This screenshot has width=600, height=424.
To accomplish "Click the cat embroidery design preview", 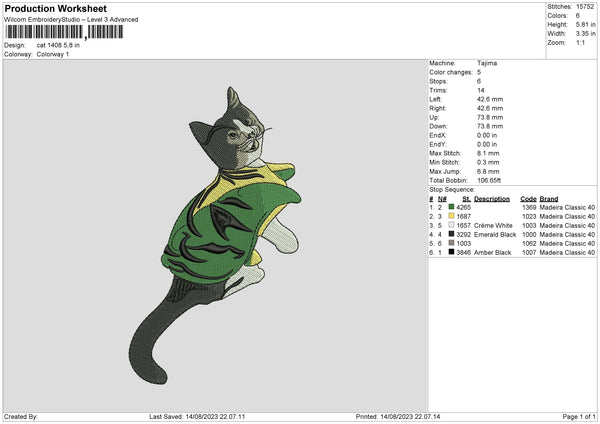I will (x=215, y=235).
